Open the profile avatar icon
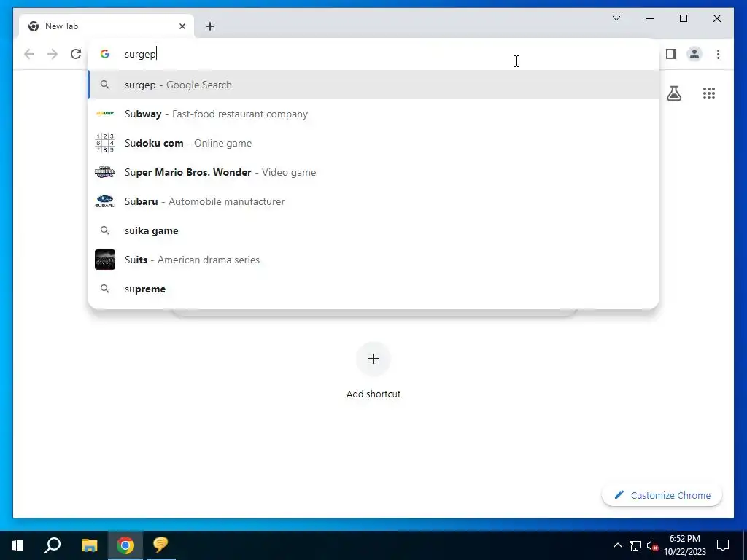The width and height of the screenshot is (747, 560). tap(694, 54)
